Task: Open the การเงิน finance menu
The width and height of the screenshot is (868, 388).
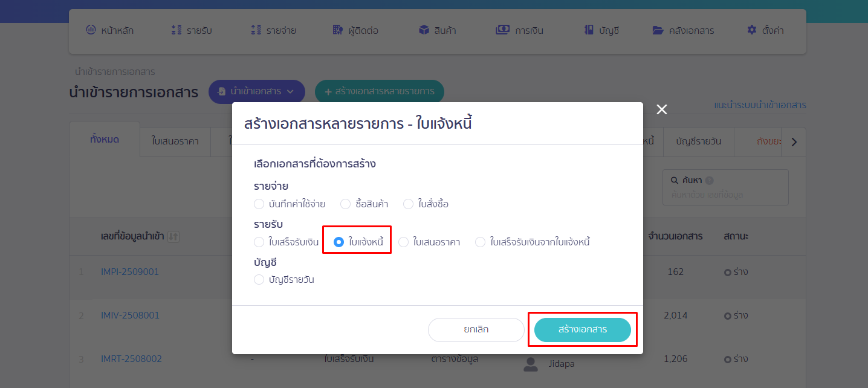Action: (x=519, y=30)
